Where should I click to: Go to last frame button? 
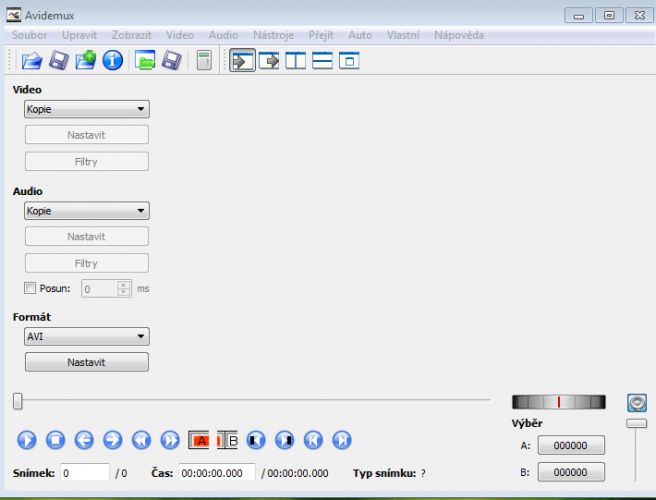pyautogui.click(x=342, y=440)
